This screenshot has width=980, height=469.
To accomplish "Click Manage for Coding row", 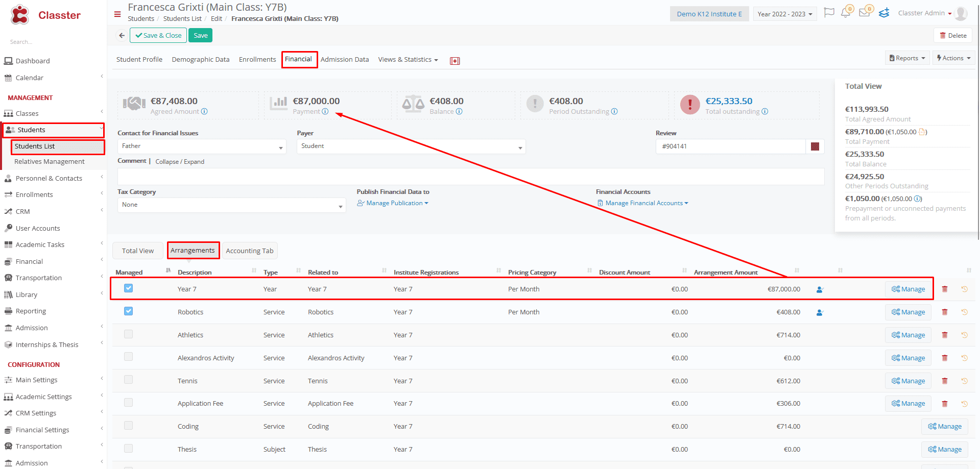I will click(945, 426).
